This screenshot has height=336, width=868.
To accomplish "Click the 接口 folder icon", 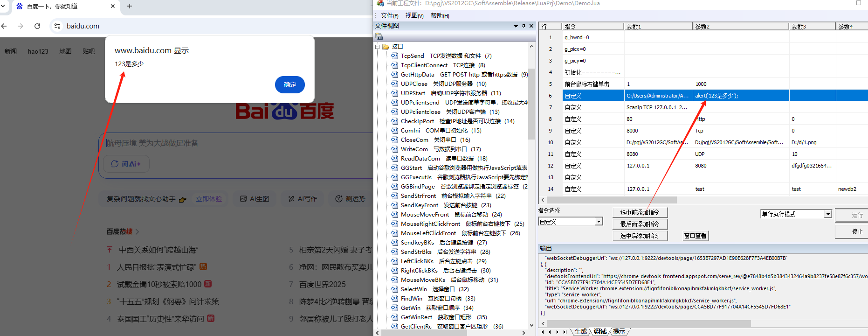I will pyautogui.click(x=386, y=46).
